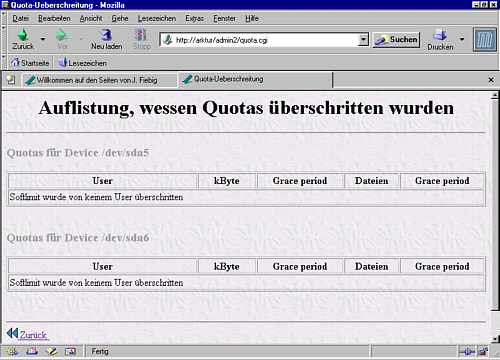Click the kByte header in the sda6 table
Screen dimensions: 500x360
pos(227,266)
